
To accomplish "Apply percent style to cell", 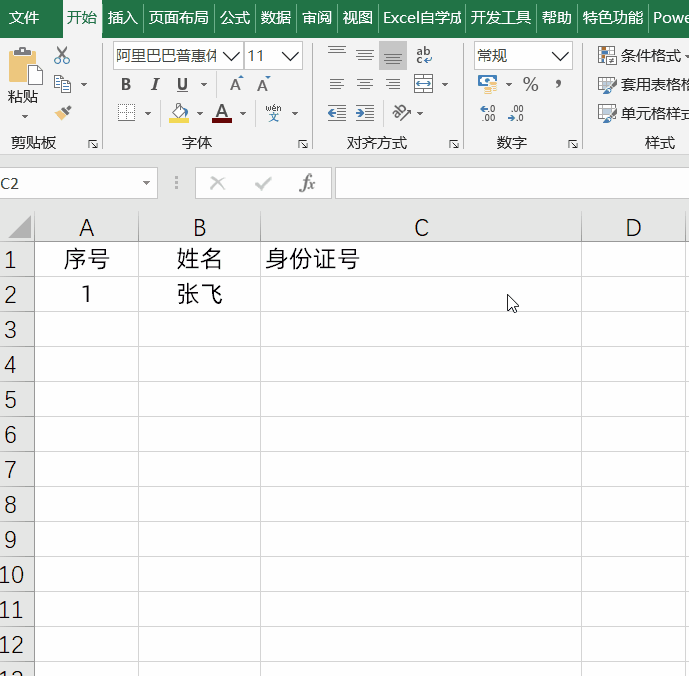I will (x=530, y=85).
